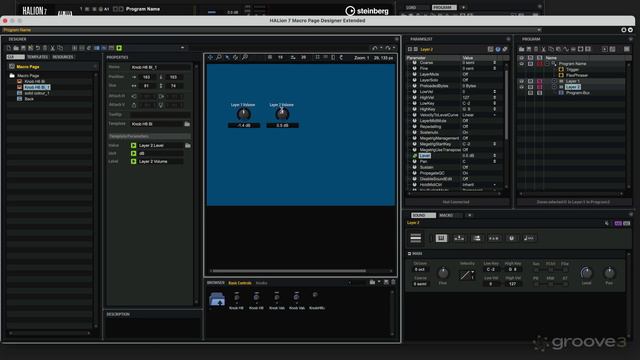This screenshot has height=360, width=640.
Task: Click the browser trash icon
Action: pyautogui.click(x=393, y=282)
